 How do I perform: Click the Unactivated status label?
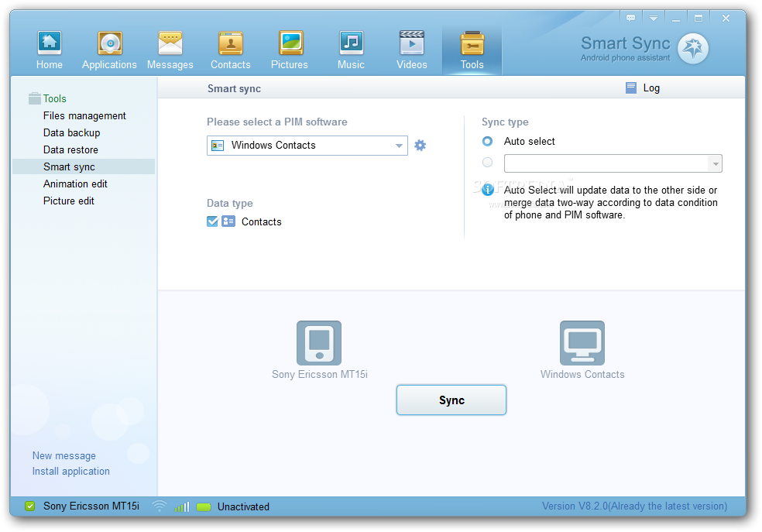click(243, 506)
